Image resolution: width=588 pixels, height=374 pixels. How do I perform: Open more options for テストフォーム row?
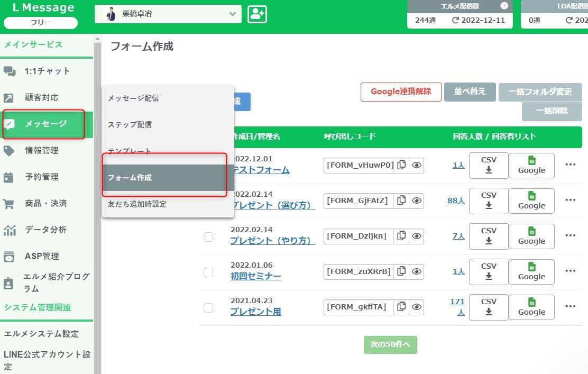point(570,165)
